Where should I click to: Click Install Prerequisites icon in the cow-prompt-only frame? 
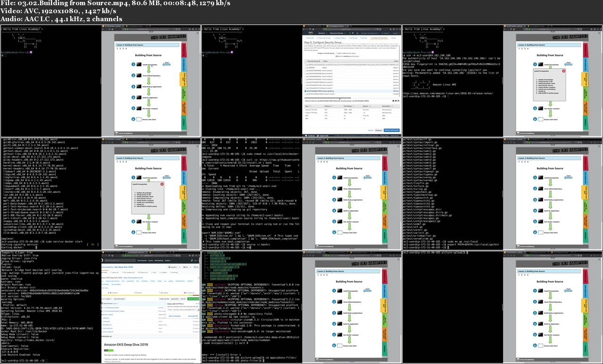[x=139, y=64]
